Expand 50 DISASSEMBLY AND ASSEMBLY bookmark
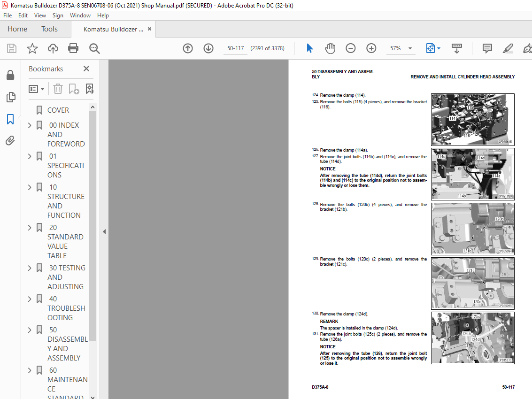 pos(30,330)
